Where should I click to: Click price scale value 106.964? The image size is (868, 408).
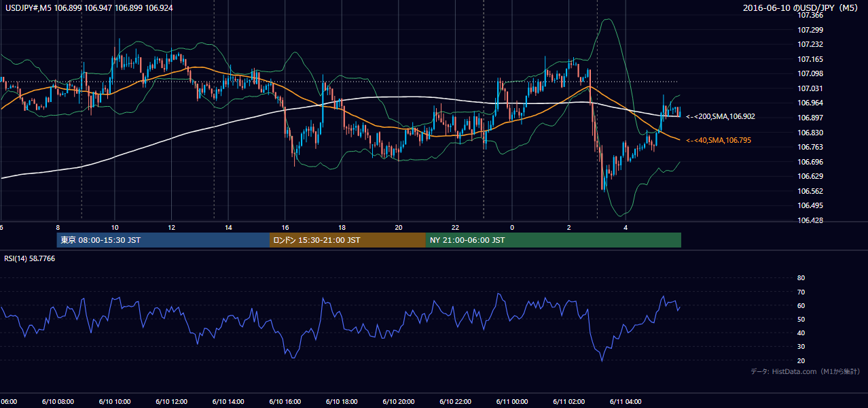tap(811, 103)
